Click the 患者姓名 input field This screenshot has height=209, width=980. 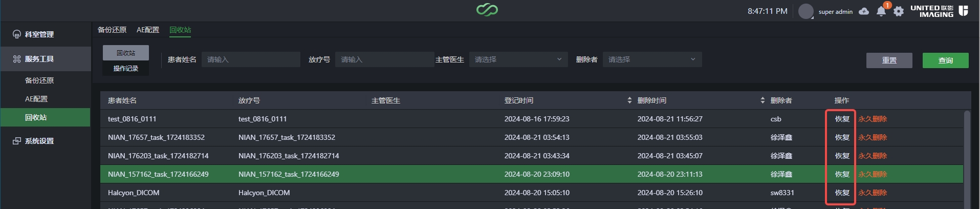[x=251, y=59]
